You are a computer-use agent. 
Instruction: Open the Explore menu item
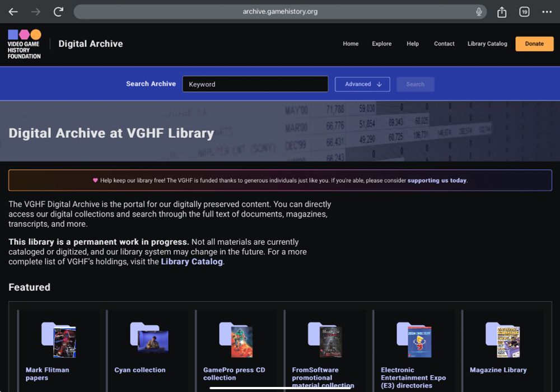381,44
